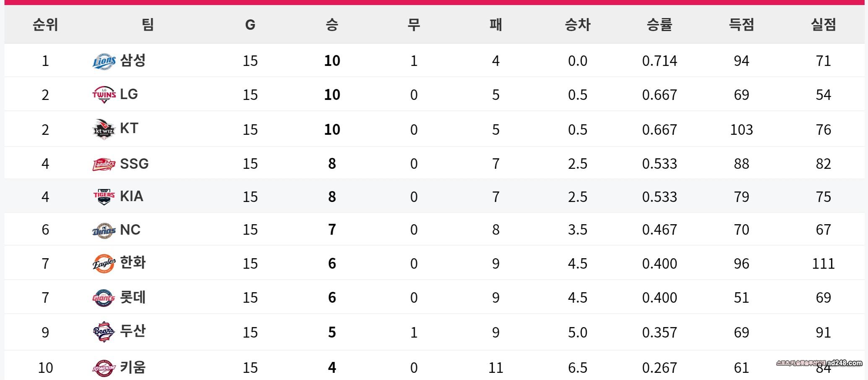The image size is (868, 380).
Task: Click the LG Twins team logo
Action: point(104,95)
